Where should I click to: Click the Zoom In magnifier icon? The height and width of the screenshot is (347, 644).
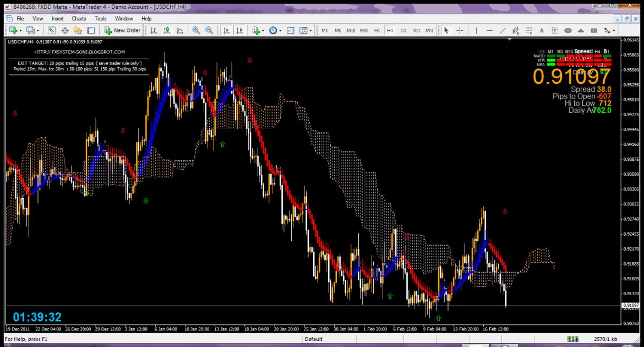pyautogui.click(x=196, y=30)
